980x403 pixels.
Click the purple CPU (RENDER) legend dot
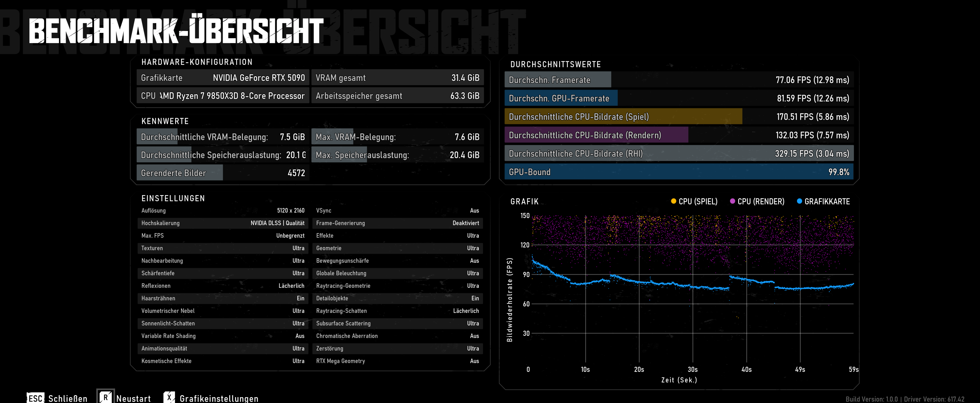(732, 201)
